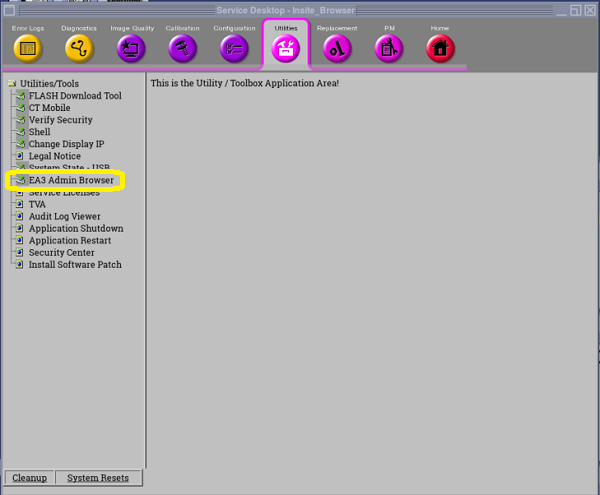Open Change Display IP
Image resolution: width=600 pixels, height=495 pixels.
point(66,144)
